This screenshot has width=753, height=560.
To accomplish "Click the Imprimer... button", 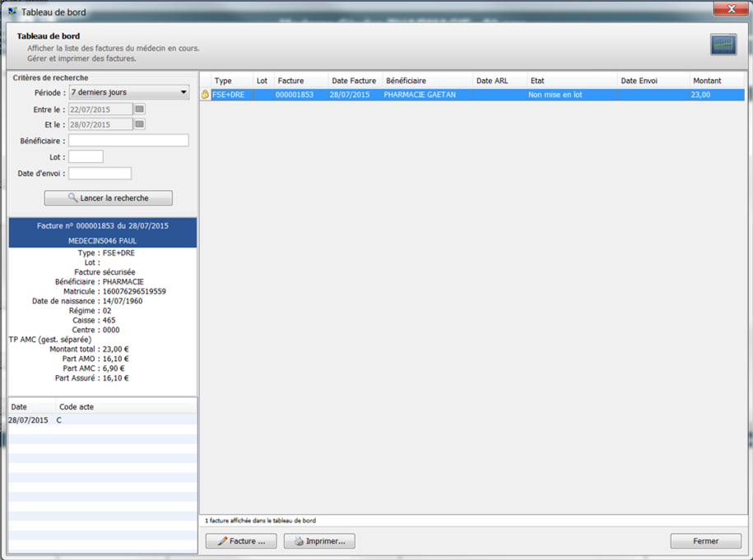I will (319, 541).
